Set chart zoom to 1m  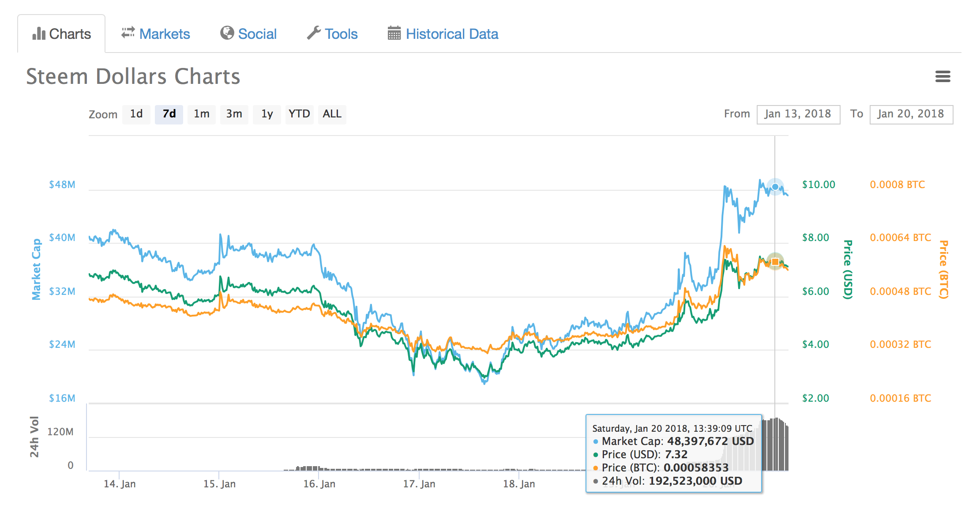[x=202, y=114]
